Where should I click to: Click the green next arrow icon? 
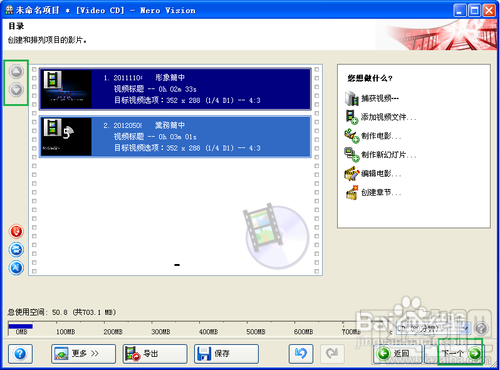coord(475,354)
